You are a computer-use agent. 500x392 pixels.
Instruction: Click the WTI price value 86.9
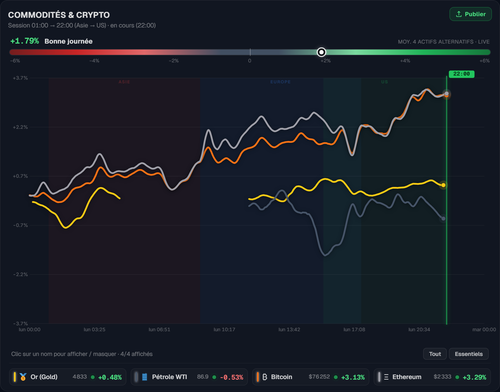(x=203, y=377)
